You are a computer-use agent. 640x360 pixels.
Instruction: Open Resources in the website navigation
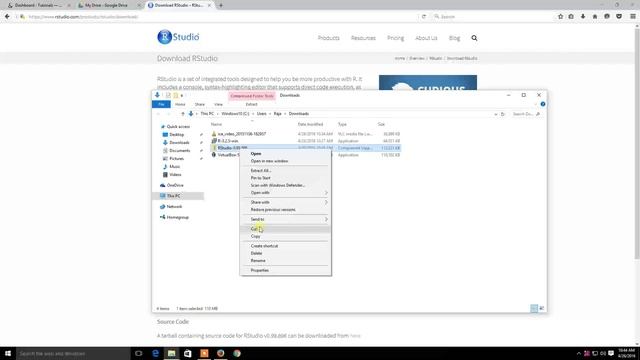pos(363,38)
